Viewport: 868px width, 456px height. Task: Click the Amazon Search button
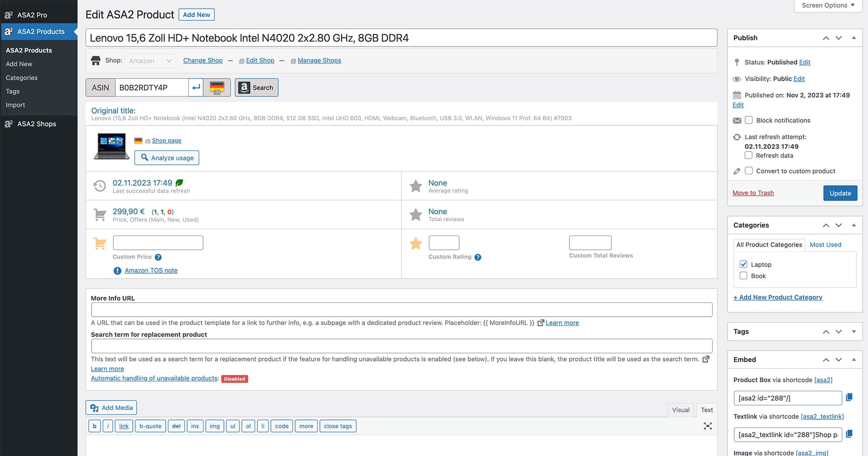[x=256, y=87]
